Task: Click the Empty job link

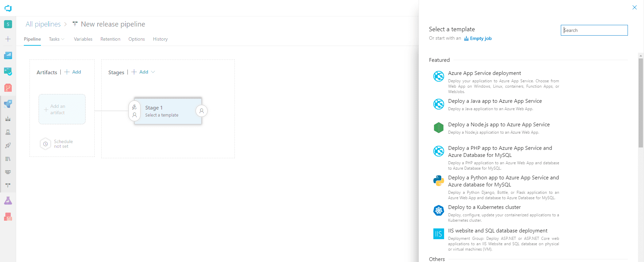Action: click(481, 39)
